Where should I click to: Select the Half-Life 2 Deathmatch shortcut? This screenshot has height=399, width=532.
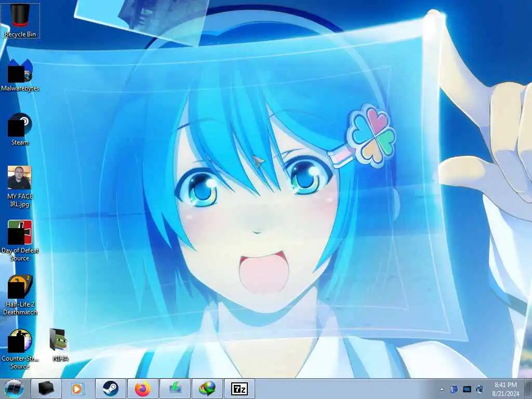click(20, 295)
